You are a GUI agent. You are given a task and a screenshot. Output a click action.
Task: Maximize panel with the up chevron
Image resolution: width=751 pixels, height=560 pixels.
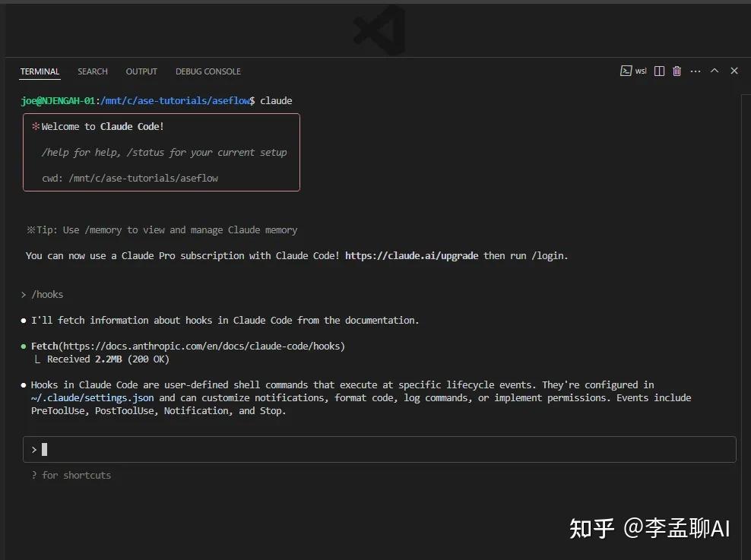click(714, 71)
